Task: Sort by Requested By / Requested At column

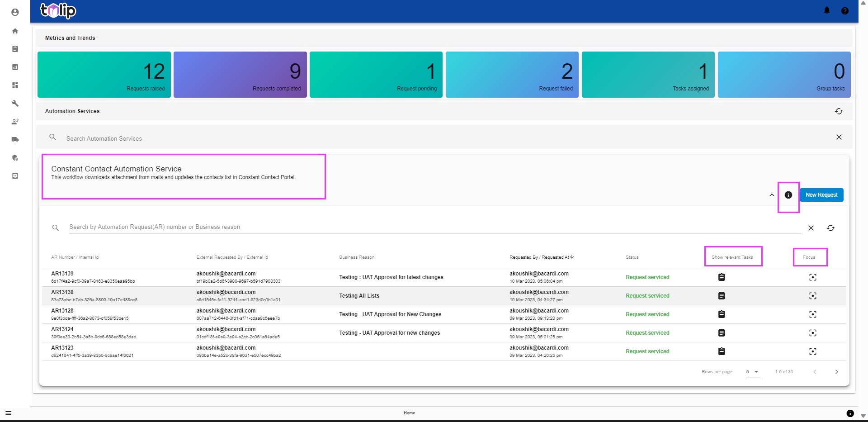Action: tap(542, 257)
